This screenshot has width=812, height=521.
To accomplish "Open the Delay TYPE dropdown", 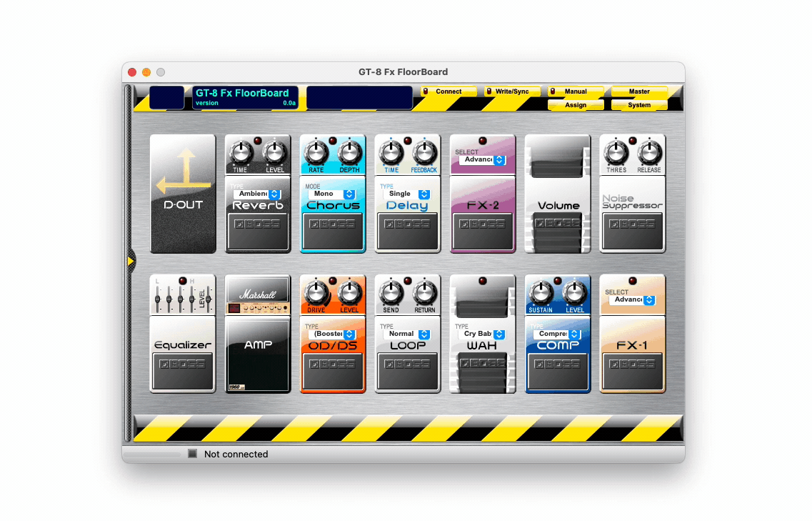I will click(407, 194).
